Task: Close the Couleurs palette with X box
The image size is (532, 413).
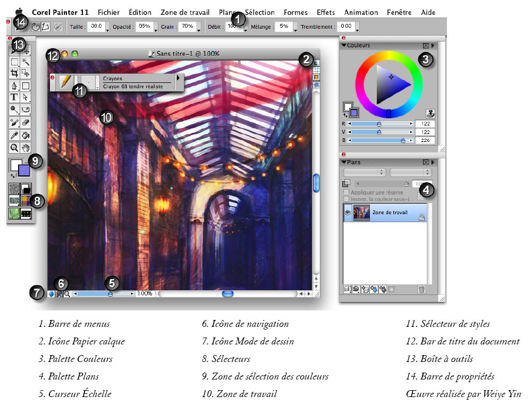Action: tap(426, 46)
